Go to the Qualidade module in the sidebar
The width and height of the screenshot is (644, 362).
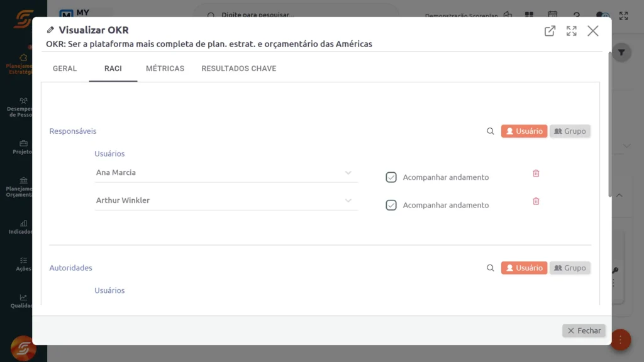coord(23,302)
